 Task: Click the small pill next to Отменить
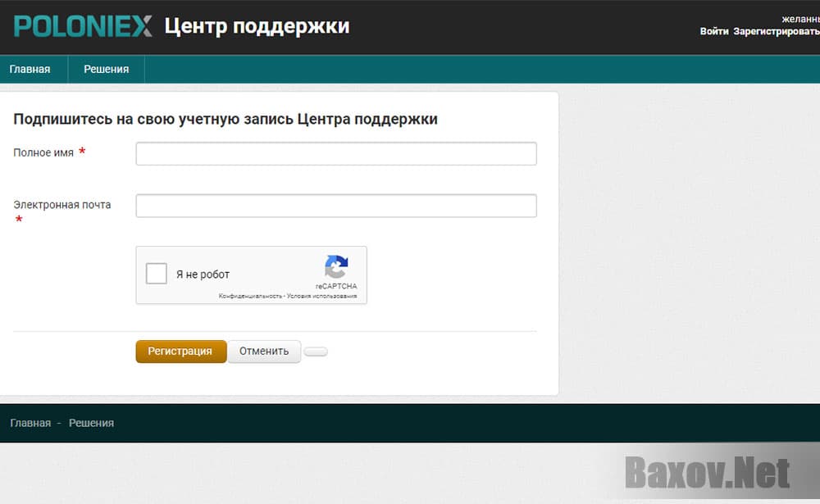[316, 351]
